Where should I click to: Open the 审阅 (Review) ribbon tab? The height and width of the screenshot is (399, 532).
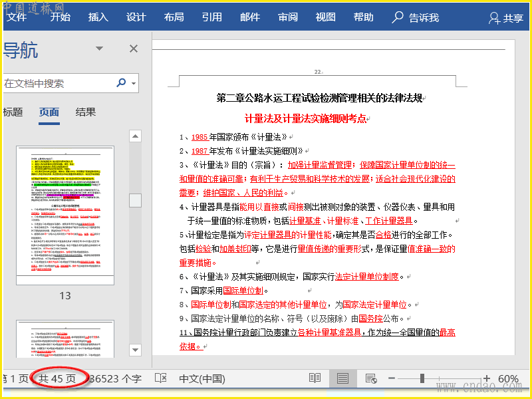pos(287,17)
